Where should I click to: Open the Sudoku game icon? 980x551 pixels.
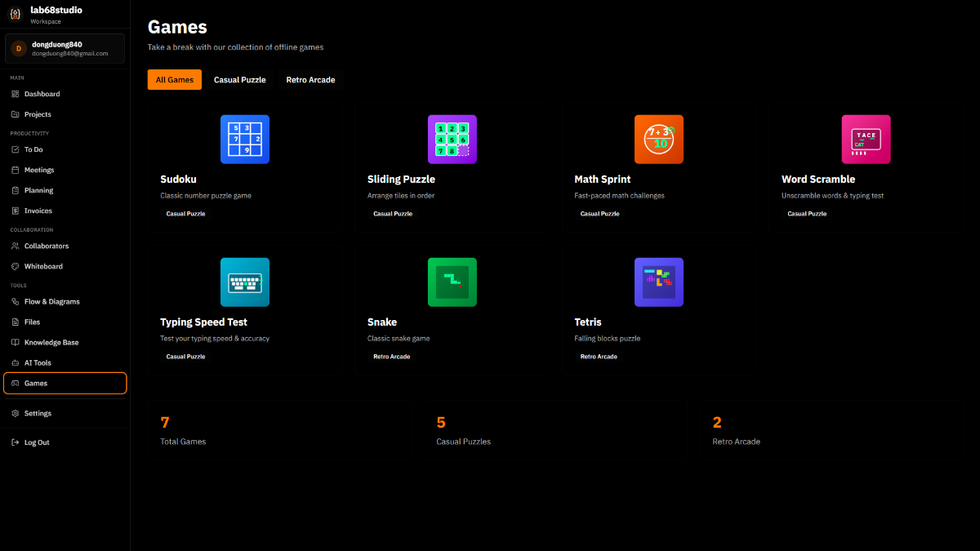coord(245,140)
